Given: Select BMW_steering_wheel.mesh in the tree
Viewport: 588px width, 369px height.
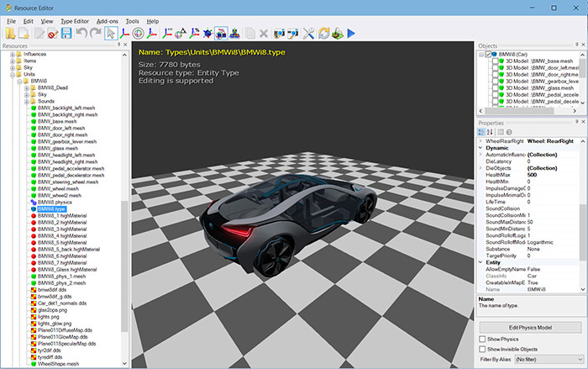Looking at the screenshot, I should click(68, 182).
